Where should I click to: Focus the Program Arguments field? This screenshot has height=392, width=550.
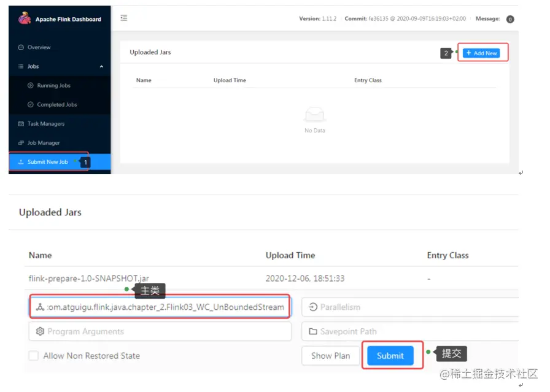click(160, 331)
